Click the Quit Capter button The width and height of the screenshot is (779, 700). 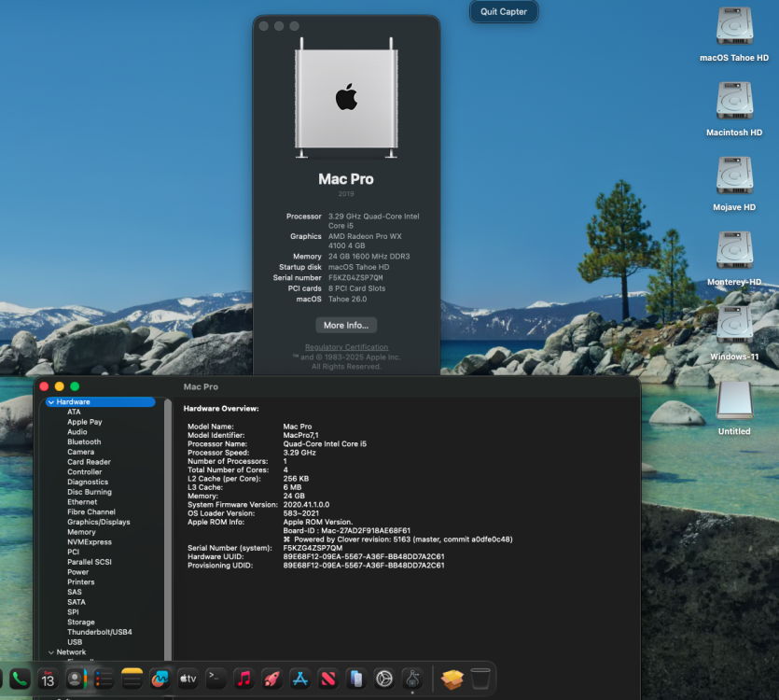(x=504, y=11)
